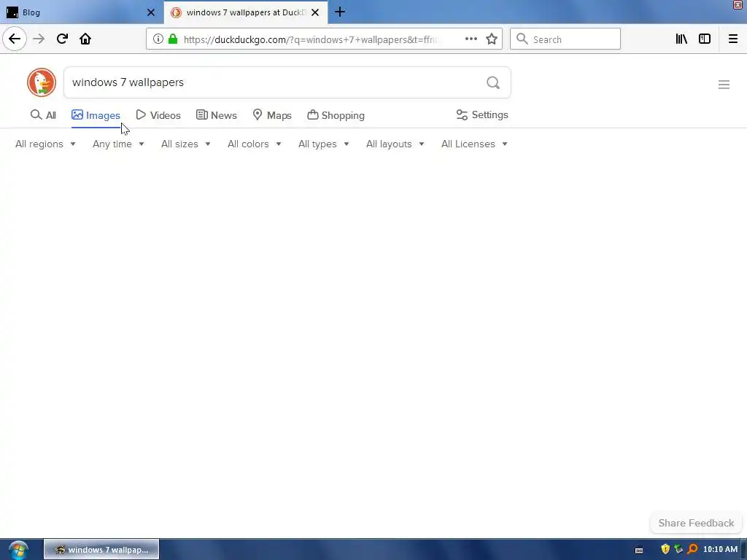The image size is (747, 560).
Task: Expand the All regions filter
Action: pos(45,144)
